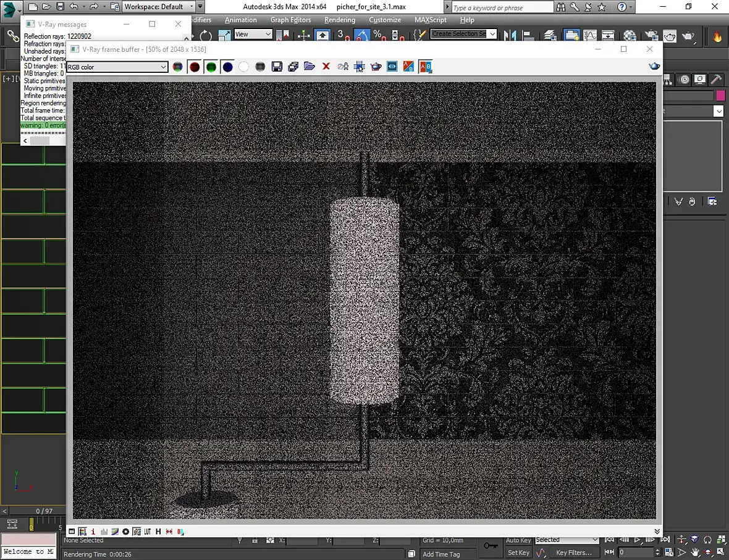Image resolution: width=729 pixels, height=560 pixels.
Task: Open the pixel information 'i' icon
Action: pos(93,532)
